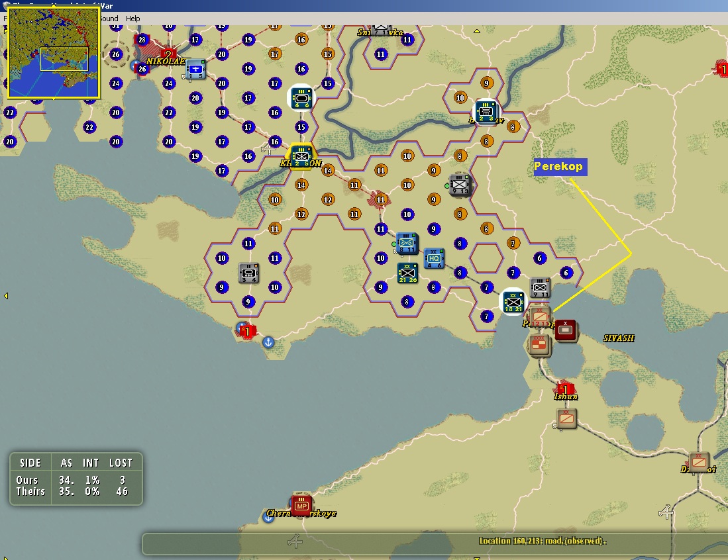Click the 'Theirs' row in the loss panel

pos(76,491)
